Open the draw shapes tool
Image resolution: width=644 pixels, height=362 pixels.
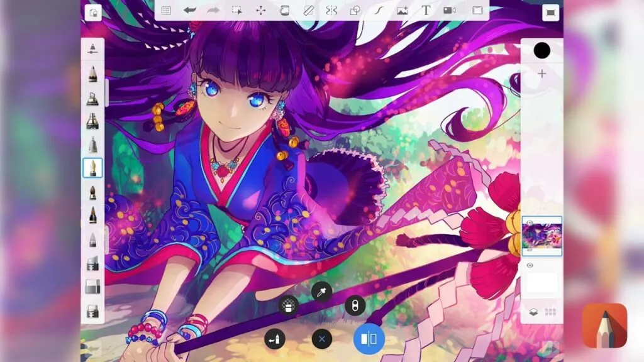pyautogui.click(x=355, y=10)
